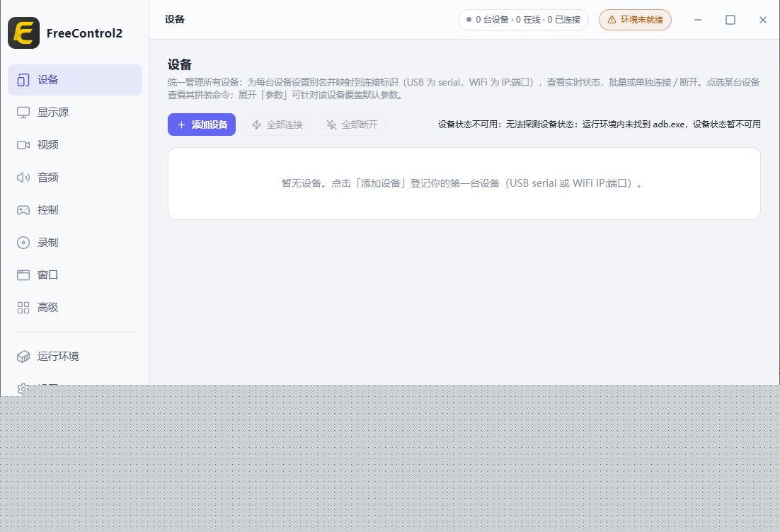Click the grid icon beside 高级

pos(23,308)
